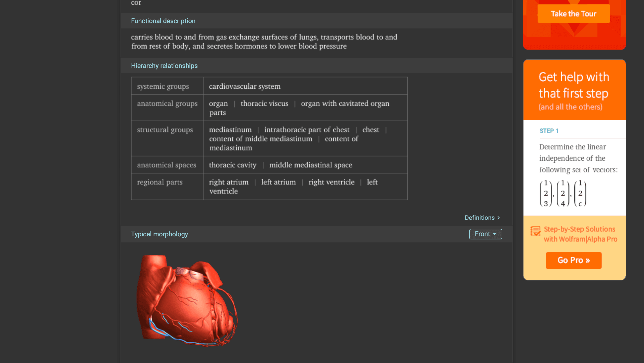Open the Front view selector

(x=485, y=234)
